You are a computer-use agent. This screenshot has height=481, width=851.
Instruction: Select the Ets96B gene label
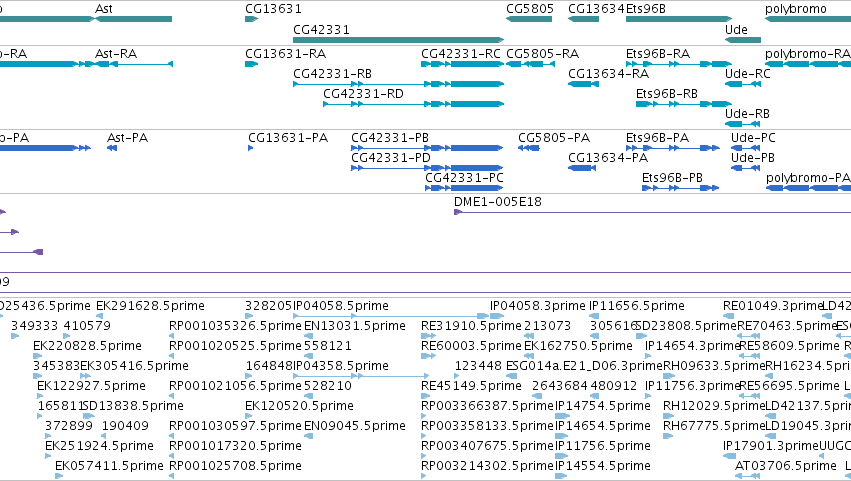pos(645,9)
